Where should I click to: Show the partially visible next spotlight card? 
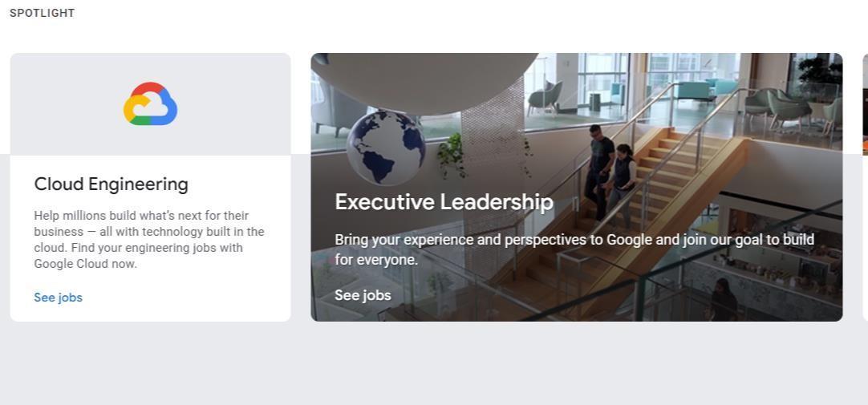tap(864, 186)
